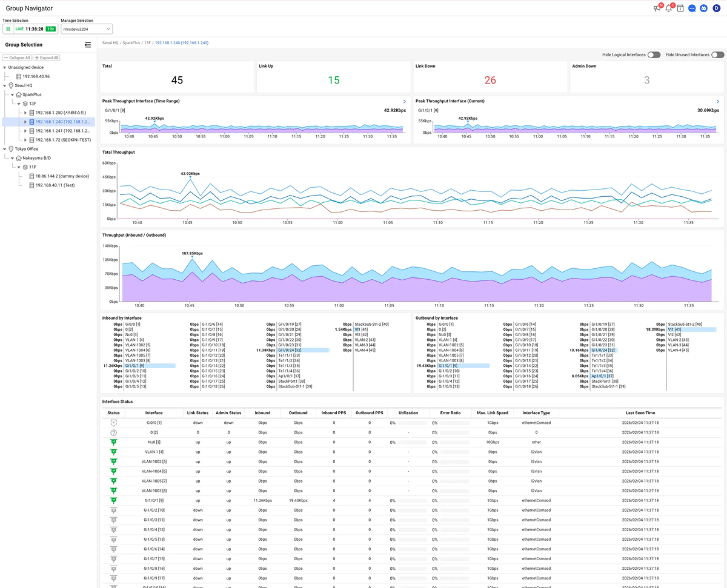Screen dimensions: 727x588
Task: Pause the live time update
Action: tap(8, 29)
